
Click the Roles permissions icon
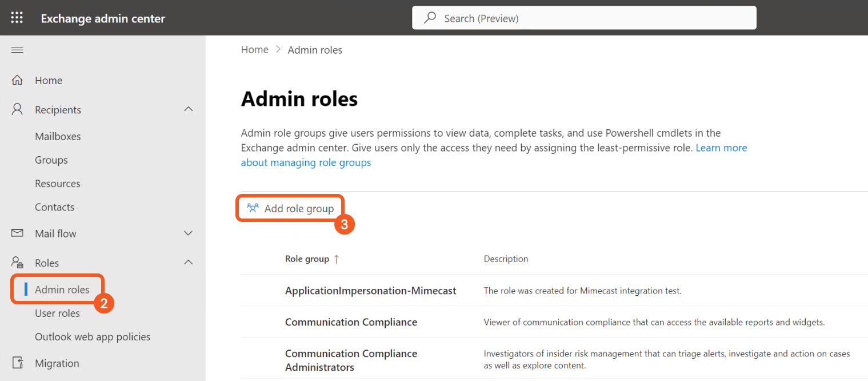tap(17, 262)
